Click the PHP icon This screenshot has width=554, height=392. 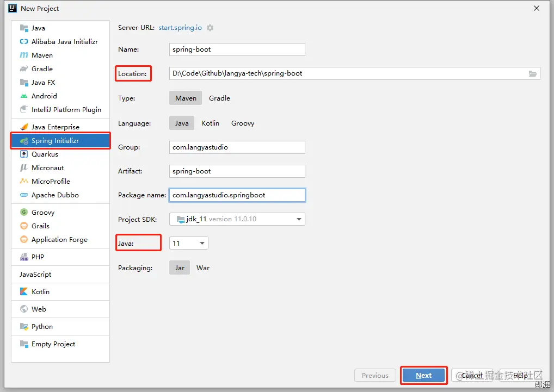[23, 257]
